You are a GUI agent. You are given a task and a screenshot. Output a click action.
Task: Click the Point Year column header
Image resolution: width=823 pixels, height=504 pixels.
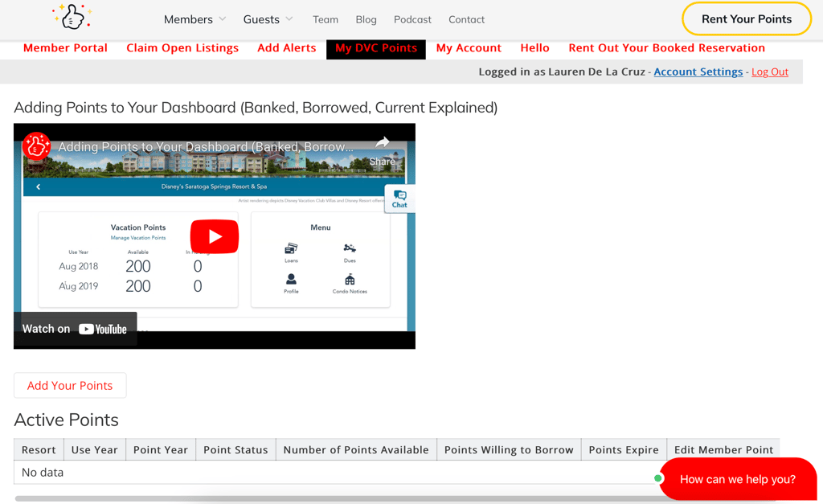coord(161,450)
